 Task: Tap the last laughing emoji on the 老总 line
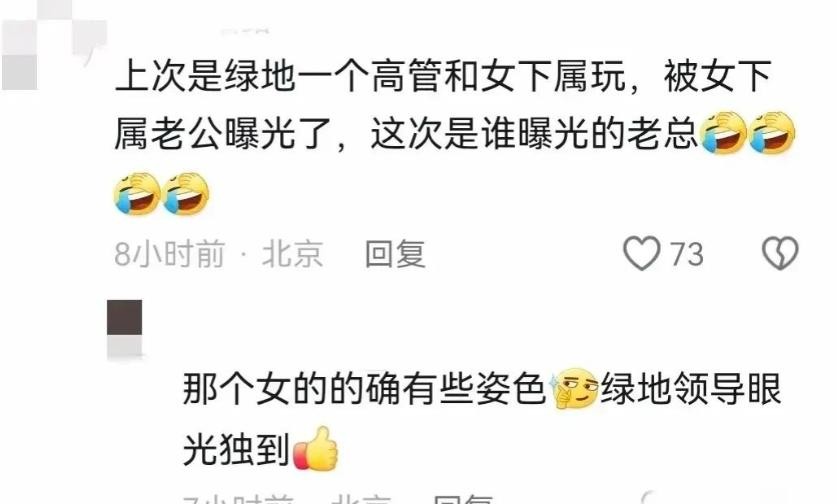pos(771,133)
